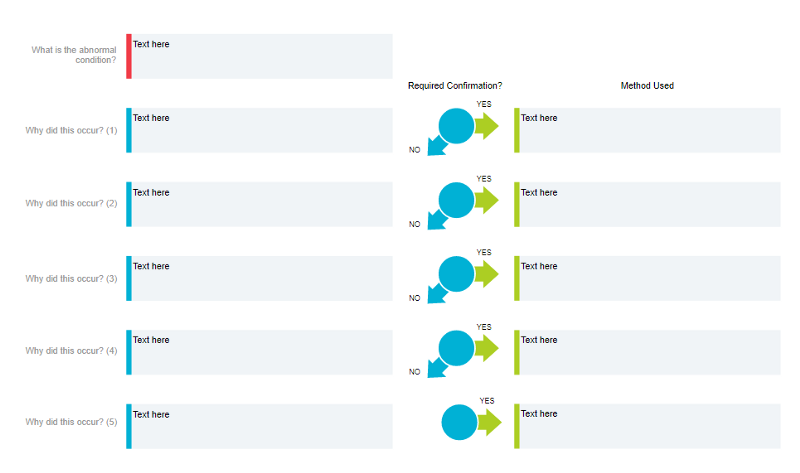
Task: Click the green YES arrow for Why (2)
Action: tap(487, 200)
